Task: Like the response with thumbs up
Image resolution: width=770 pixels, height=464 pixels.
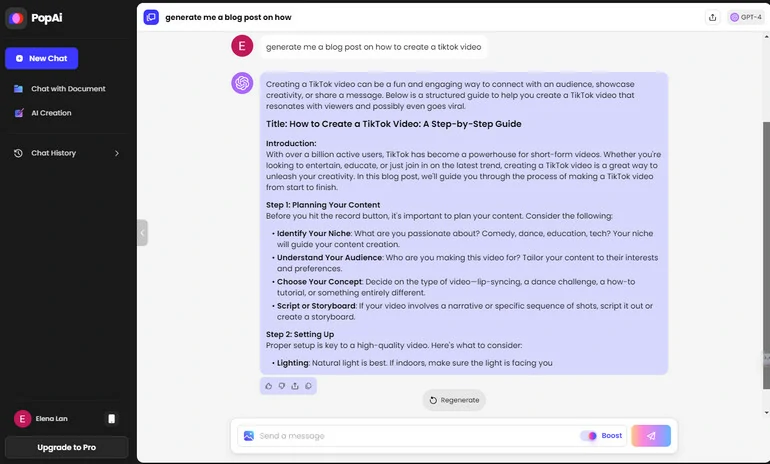Action: [x=269, y=386]
